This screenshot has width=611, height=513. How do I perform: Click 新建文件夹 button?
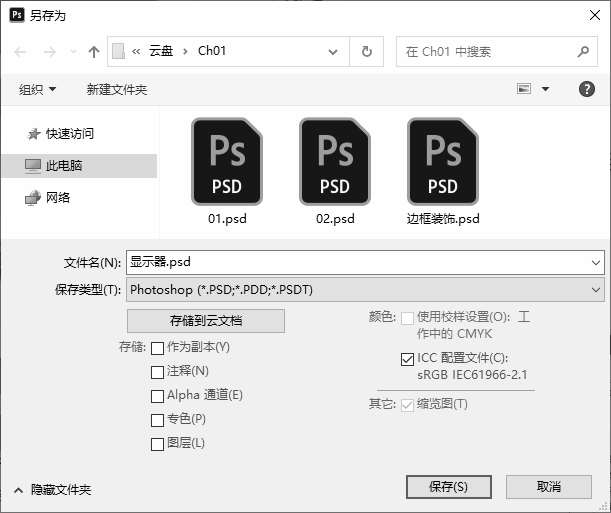[x=117, y=90]
